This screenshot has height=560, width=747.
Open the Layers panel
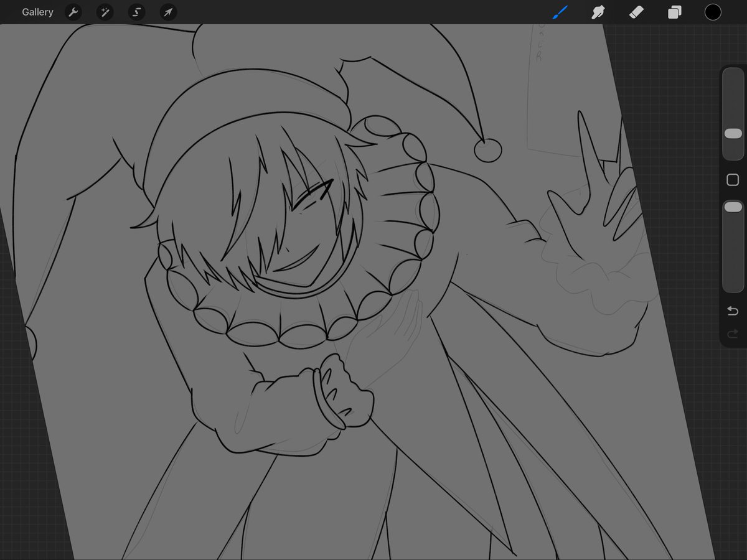point(674,12)
